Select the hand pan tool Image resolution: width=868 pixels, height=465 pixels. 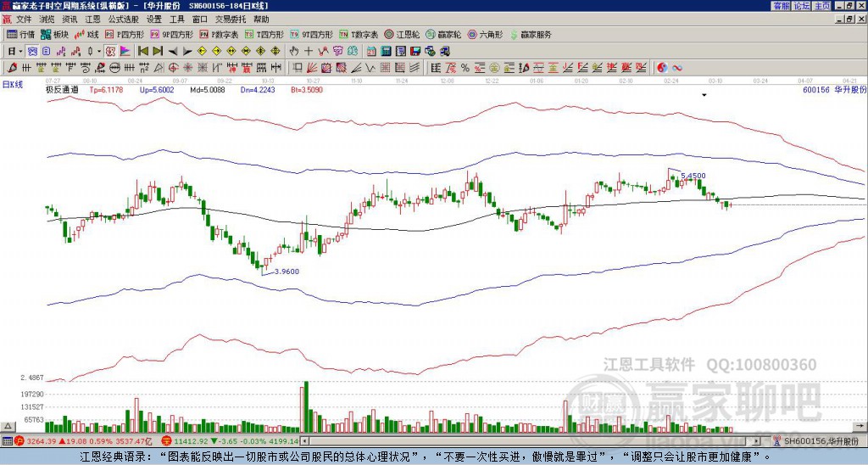pyautogui.click(x=294, y=52)
